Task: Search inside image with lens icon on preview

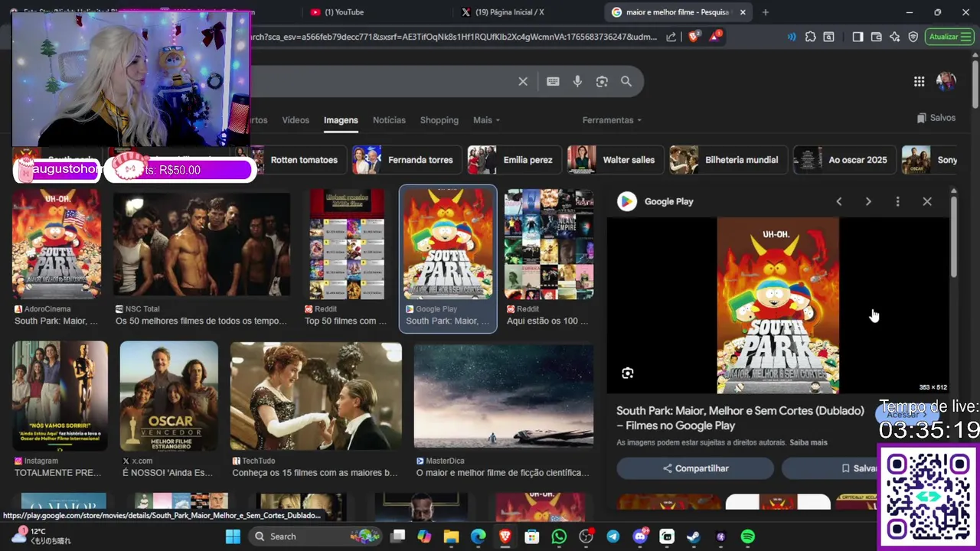Action: coord(628,373)
